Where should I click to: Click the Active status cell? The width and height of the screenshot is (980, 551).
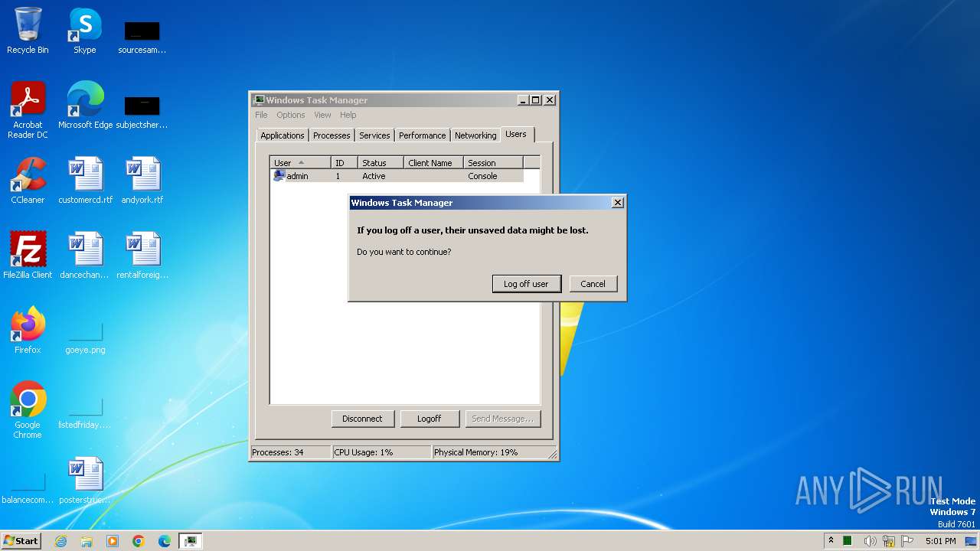(x=374, y=176)
